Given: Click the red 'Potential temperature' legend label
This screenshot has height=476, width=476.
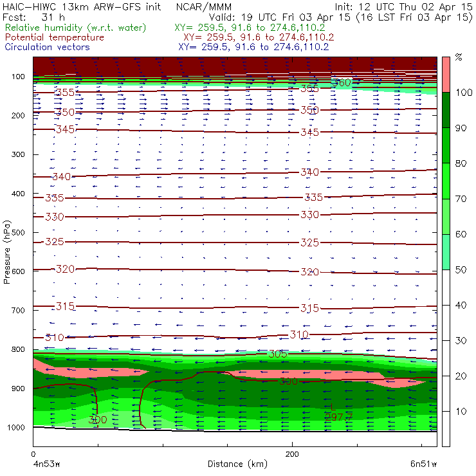Looking at the screenshot, I should pyautogui.click(x=55, y=37).
